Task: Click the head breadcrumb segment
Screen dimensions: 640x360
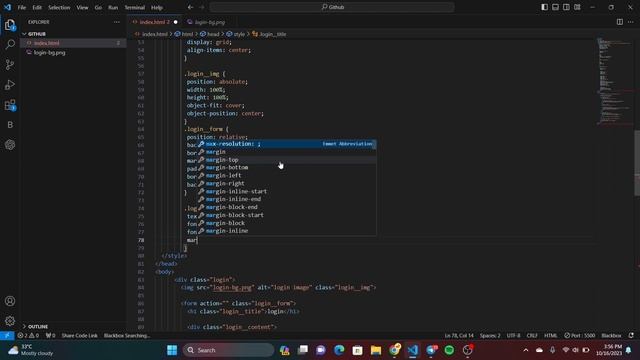Action: [210, 34]
